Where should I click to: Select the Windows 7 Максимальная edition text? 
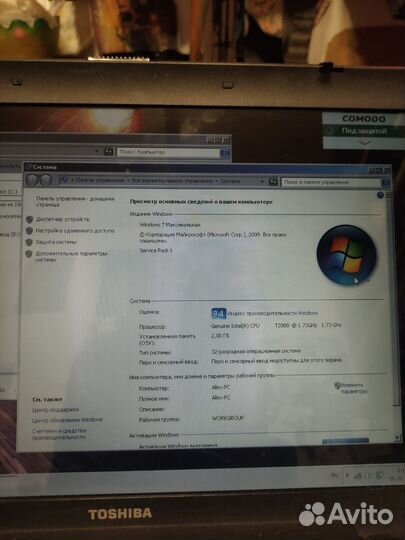click(x=170, y=225)
